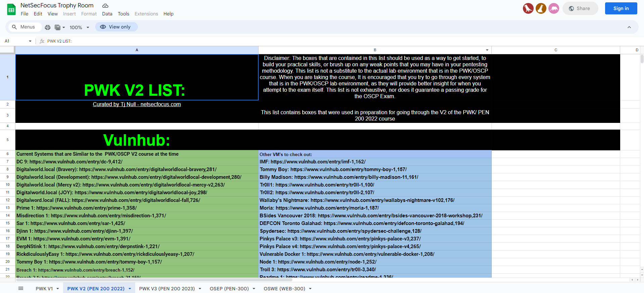Check the cloud document status icon
The image size is (644, 293).
coord(105,6)
